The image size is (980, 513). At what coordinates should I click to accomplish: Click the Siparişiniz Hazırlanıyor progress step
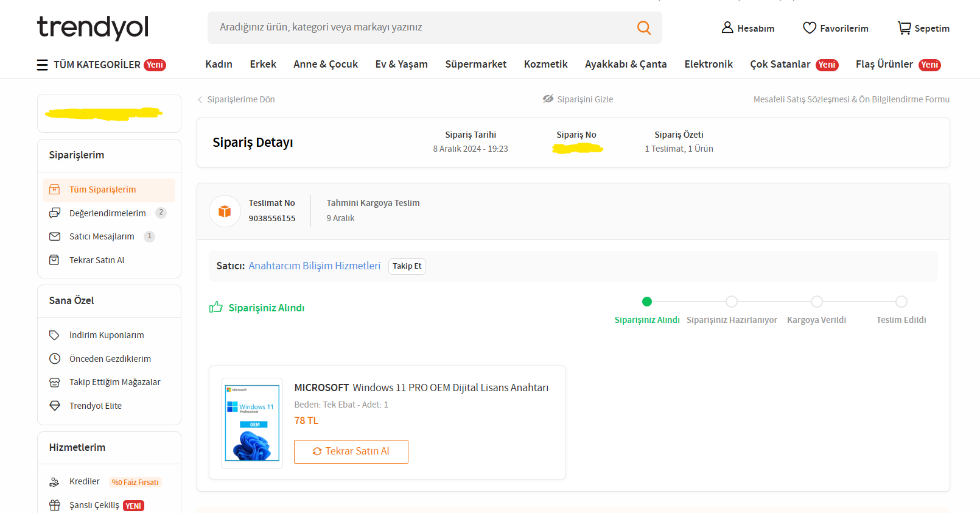point(732,302)
